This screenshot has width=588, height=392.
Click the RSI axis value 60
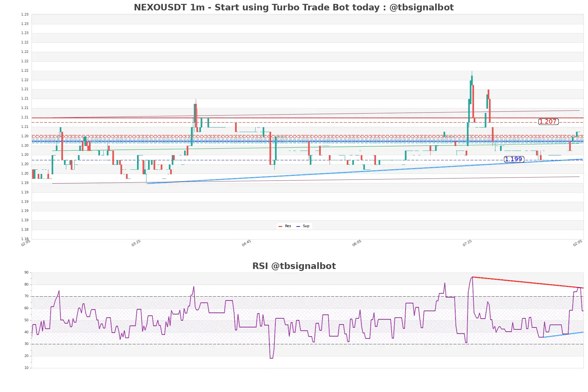tap(26, 308)
